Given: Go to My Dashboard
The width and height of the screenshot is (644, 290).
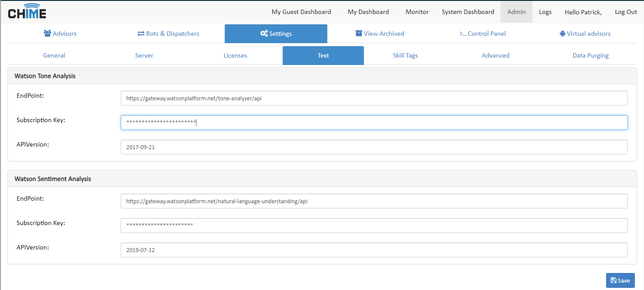Looking at the screenshot, I should point(368,12).
